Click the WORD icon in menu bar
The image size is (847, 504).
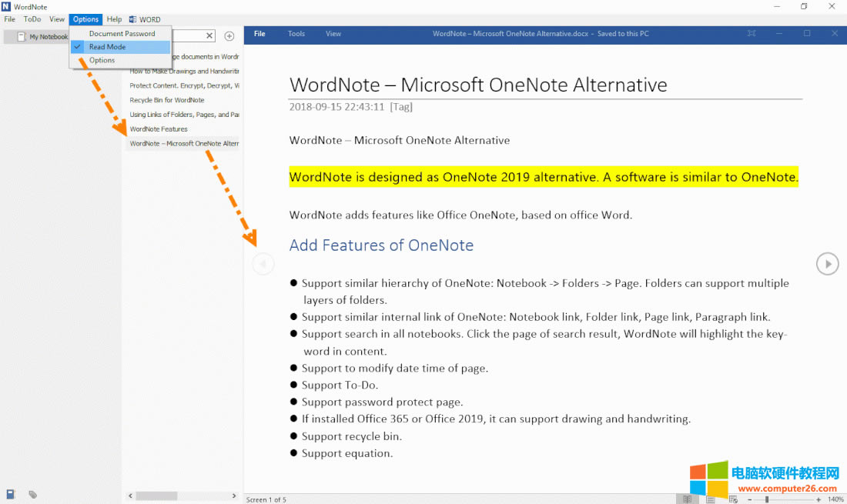click(x=145, y=19)
